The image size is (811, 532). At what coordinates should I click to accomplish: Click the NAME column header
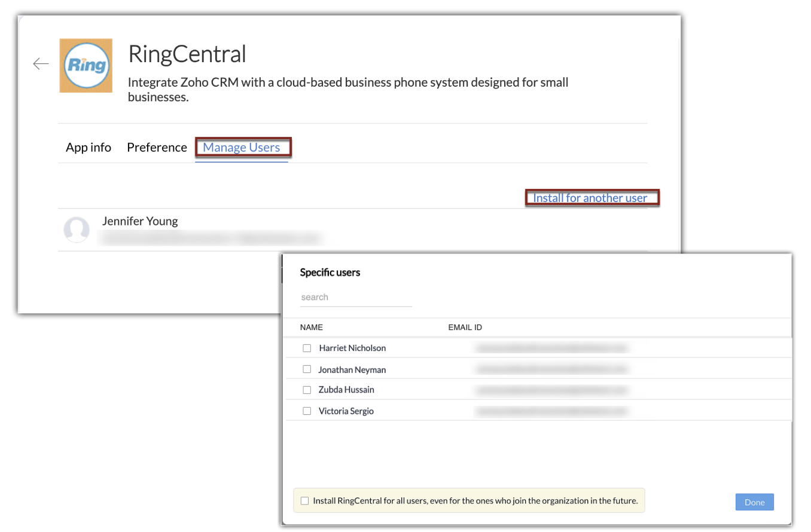click(x=311, y=328)
